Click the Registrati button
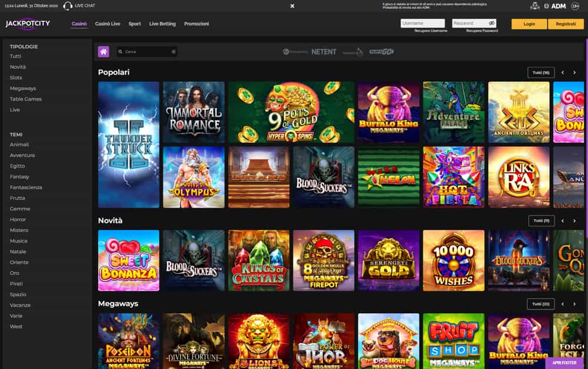 (x=566, y=24)
